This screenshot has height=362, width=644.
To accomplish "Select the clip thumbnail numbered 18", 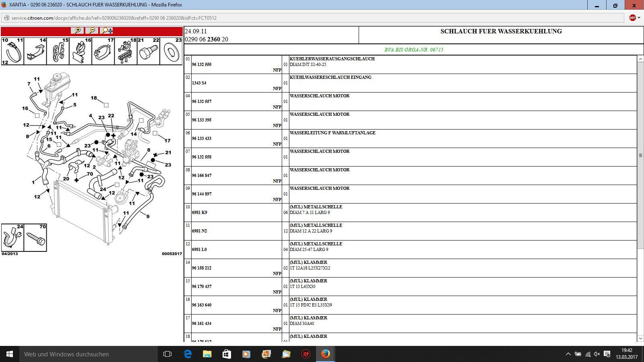I will click(x=126, y=51).
